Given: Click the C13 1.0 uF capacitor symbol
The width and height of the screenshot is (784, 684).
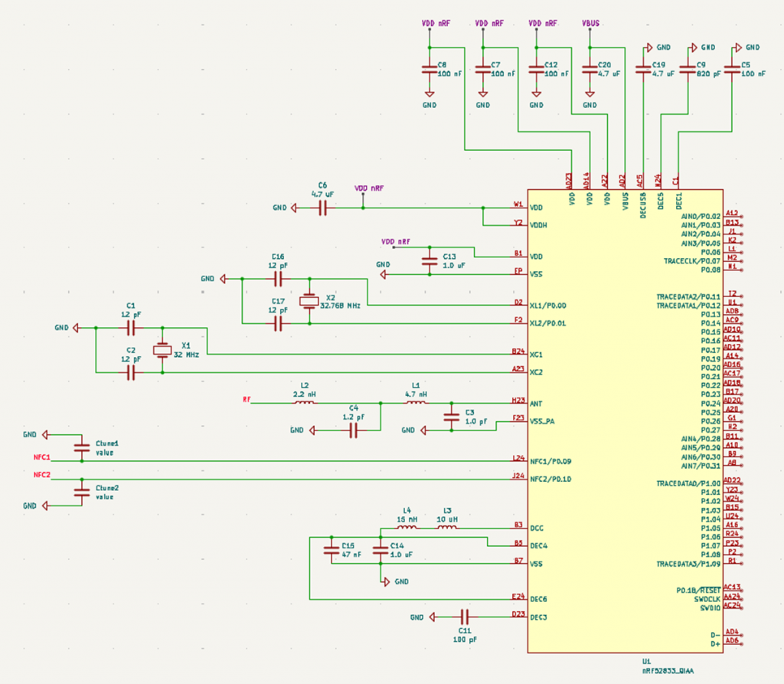Looking at the screenshot, I should (x=429, y=261).
